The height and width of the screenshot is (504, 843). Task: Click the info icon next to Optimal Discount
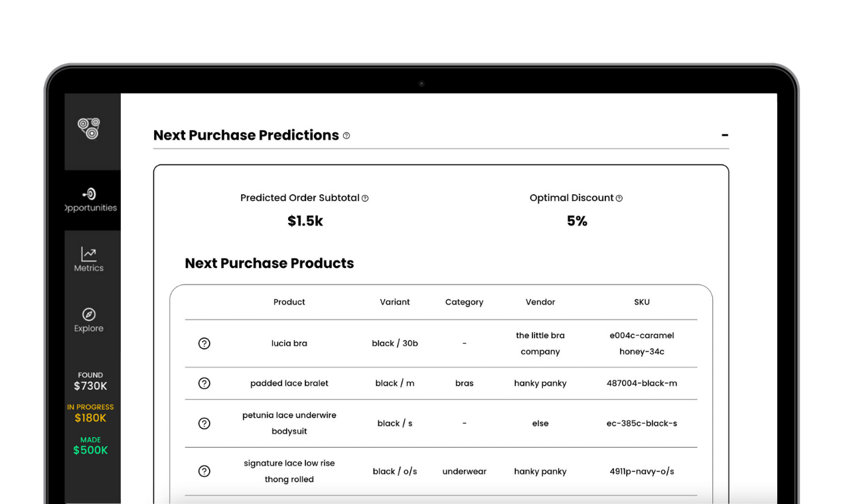point(619,198)
